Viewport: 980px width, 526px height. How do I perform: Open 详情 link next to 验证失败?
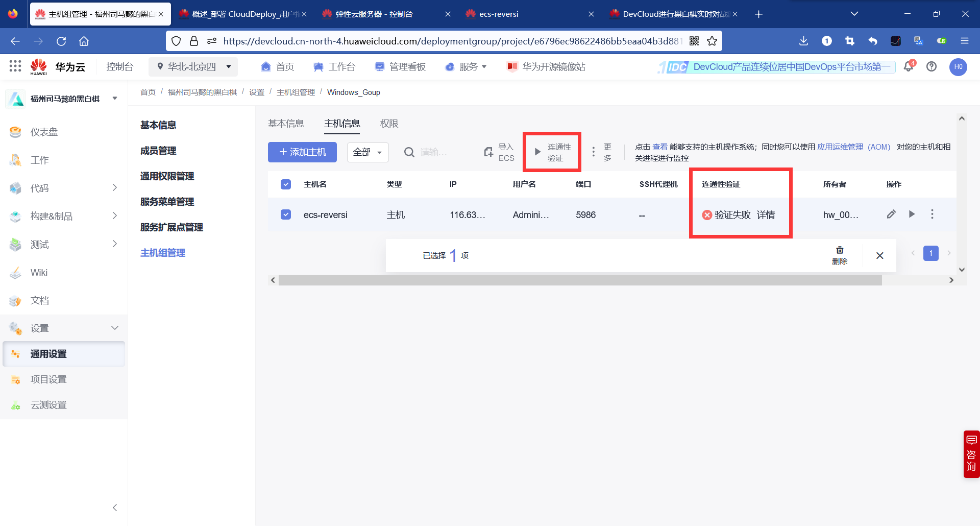coord(767,214)
